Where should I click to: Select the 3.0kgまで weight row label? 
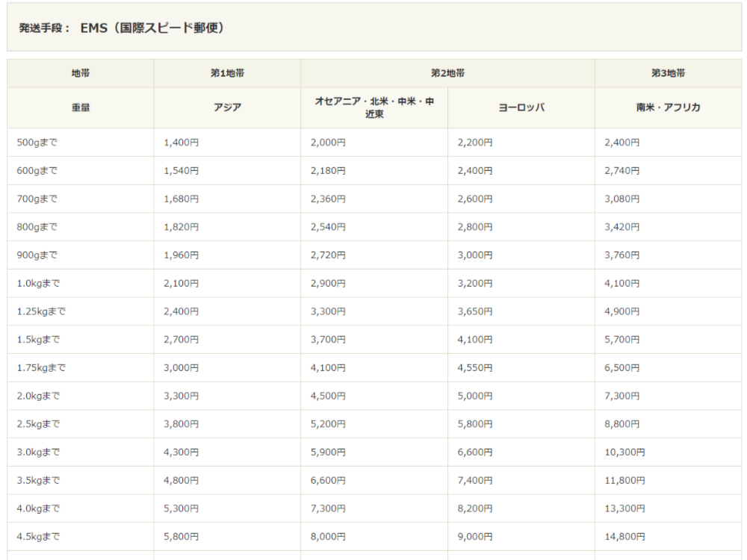[39, 452]
